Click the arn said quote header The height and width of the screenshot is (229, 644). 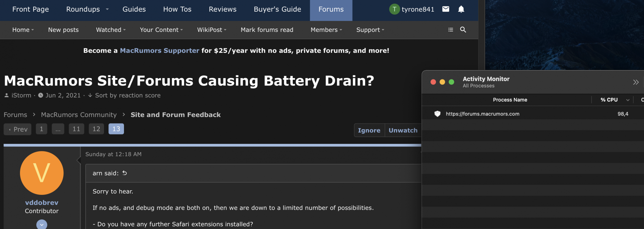point(106,173)
